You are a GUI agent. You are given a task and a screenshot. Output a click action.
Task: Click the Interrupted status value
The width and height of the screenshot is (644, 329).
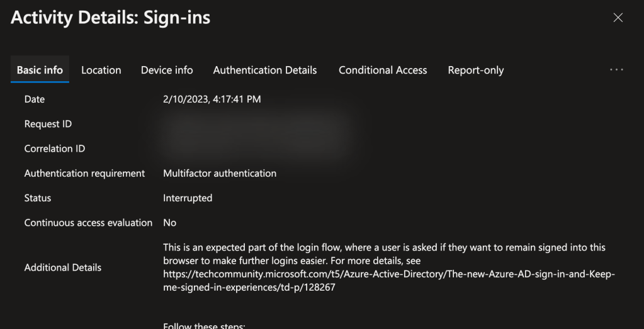188,198
